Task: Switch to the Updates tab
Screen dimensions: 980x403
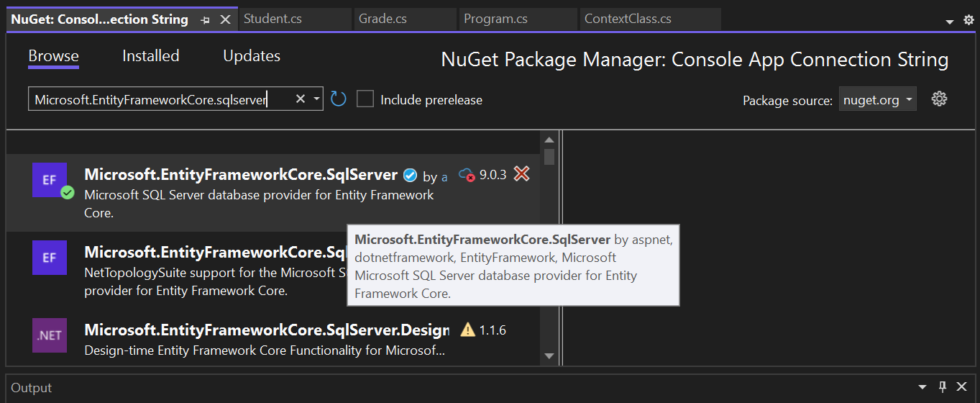Action: (x=252, y=56)
